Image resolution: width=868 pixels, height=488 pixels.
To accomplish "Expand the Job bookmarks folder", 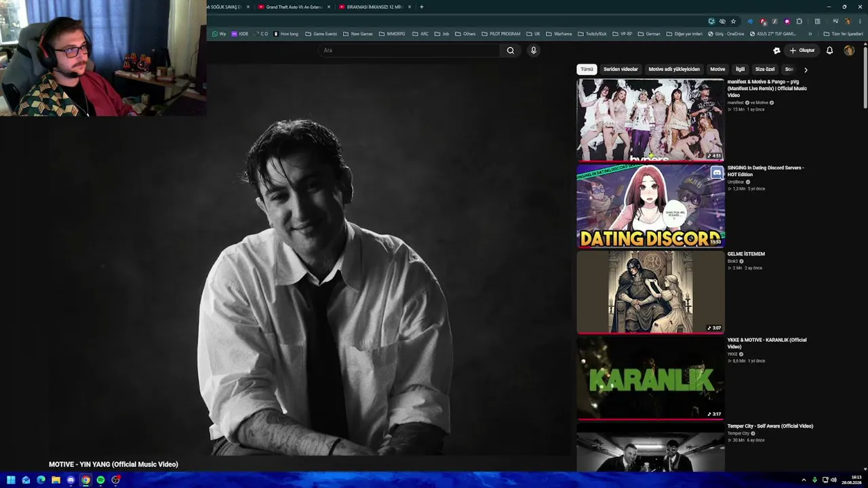I will tap(441, 34).
